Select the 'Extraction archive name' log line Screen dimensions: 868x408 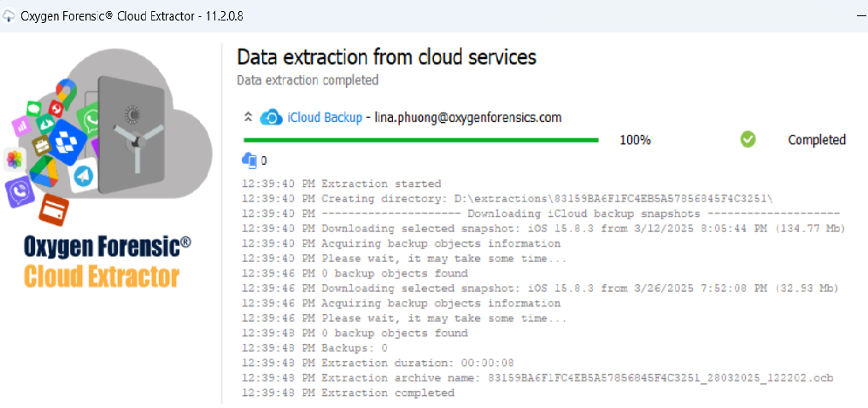(538, 378)
